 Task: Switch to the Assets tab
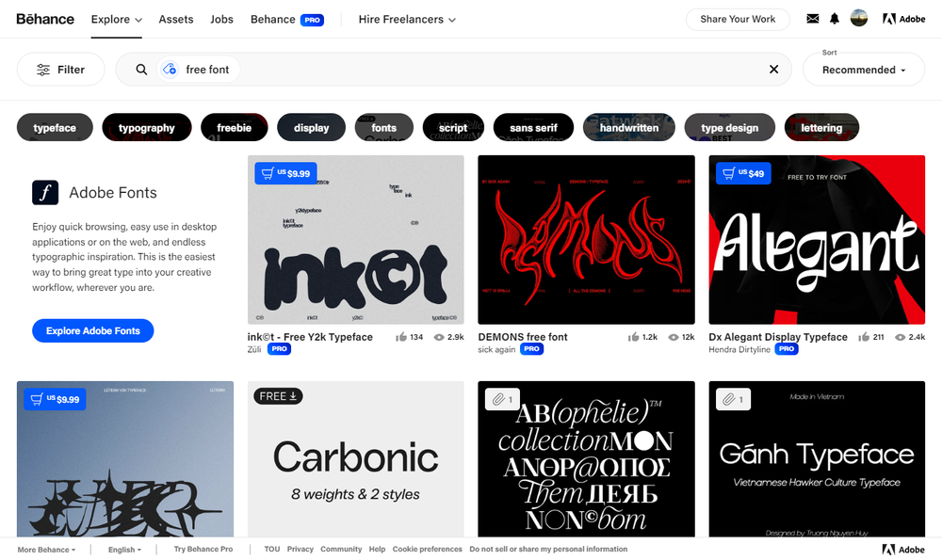[x=175, y=19]
